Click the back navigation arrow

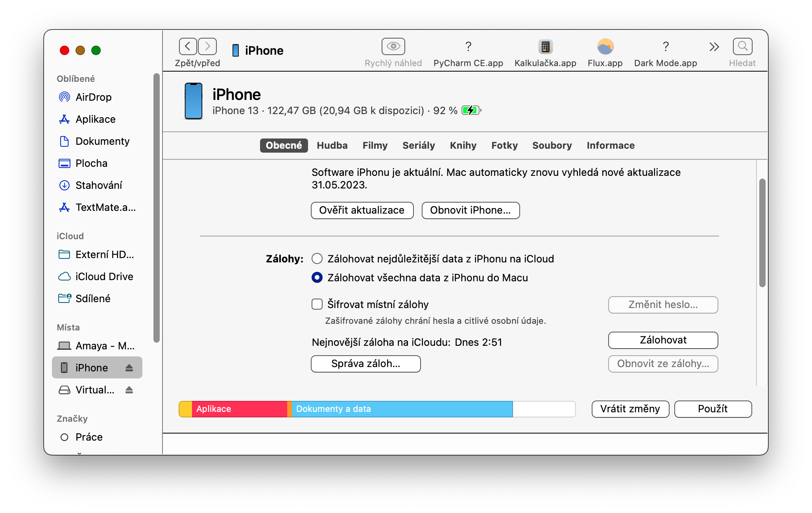pos(188,46)
